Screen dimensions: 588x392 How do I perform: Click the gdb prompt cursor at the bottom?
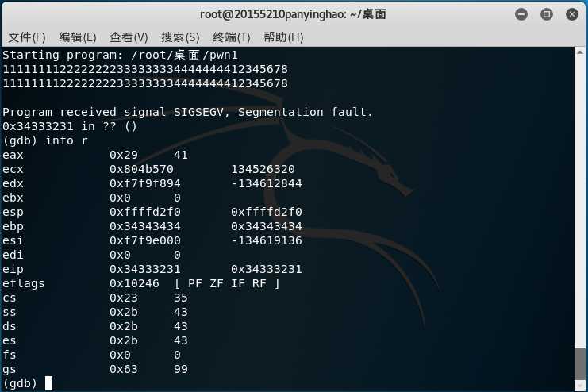48,383
